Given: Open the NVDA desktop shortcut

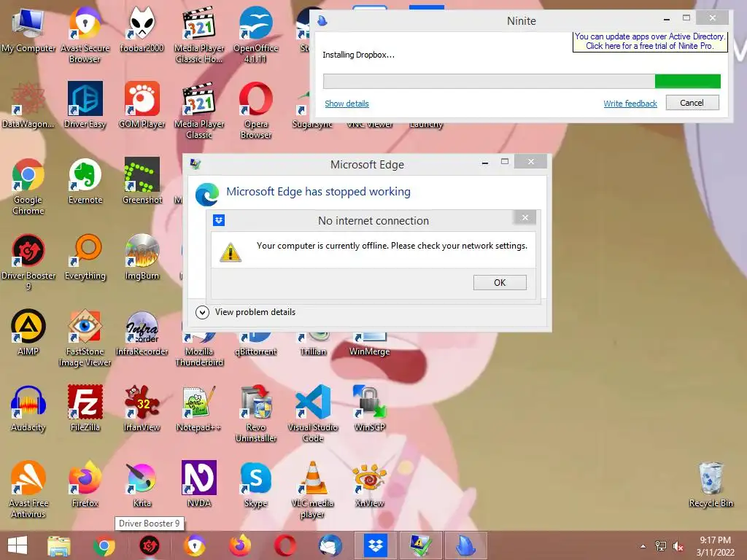Looking at the screenshot, I should click(199, 484).
